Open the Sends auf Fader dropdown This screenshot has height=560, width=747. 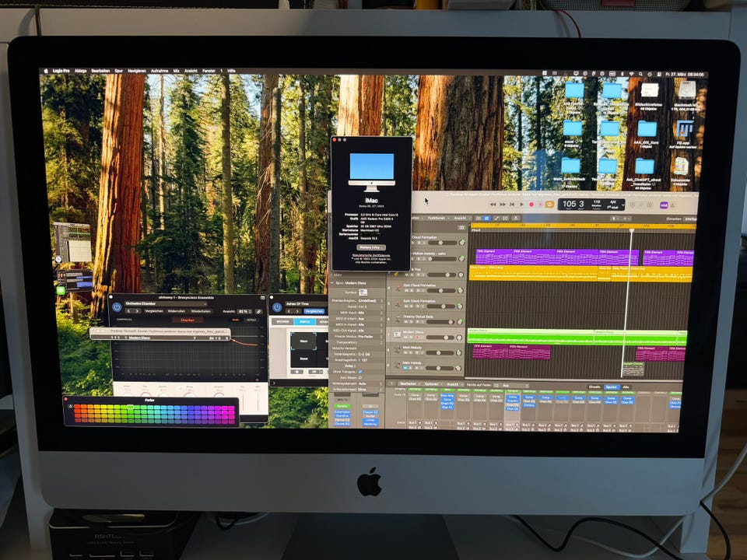(512, 385)
